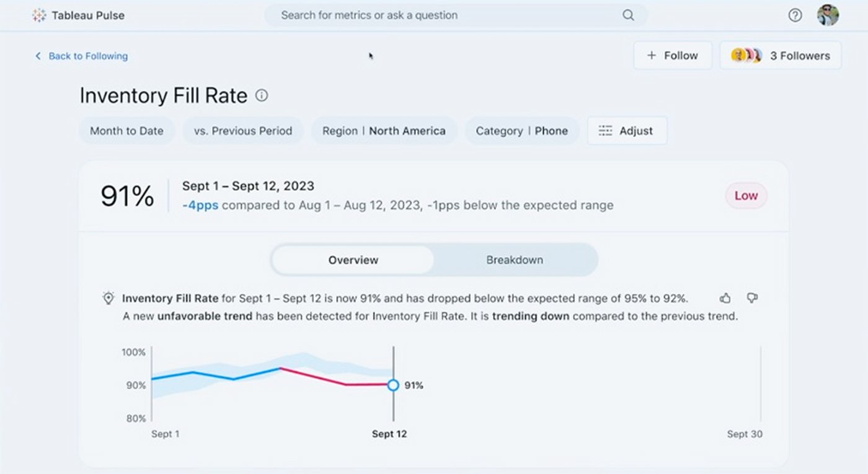The image size is (868, 474).
Task: Click the Sept 30 axis label
Action: click(745, 434)
